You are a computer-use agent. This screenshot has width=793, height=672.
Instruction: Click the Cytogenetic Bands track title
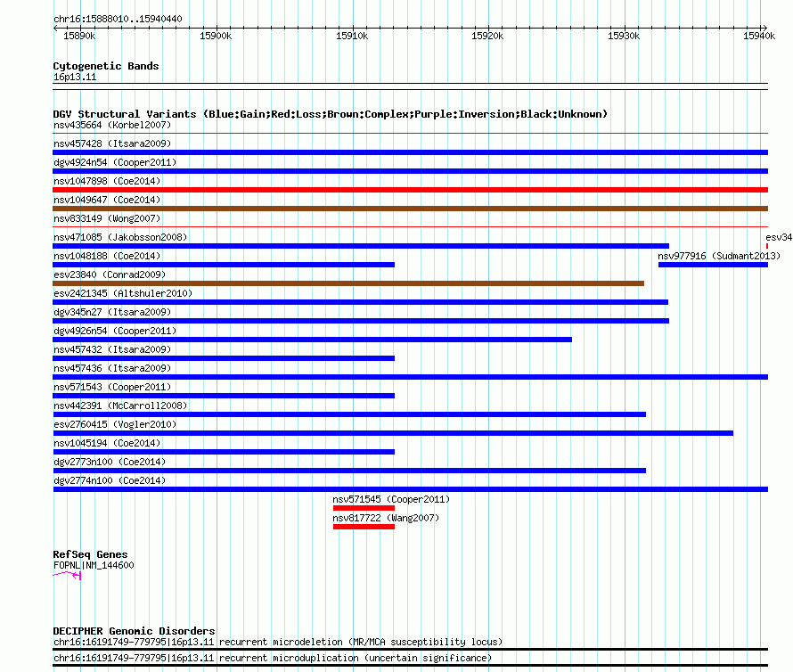point(106,66)
